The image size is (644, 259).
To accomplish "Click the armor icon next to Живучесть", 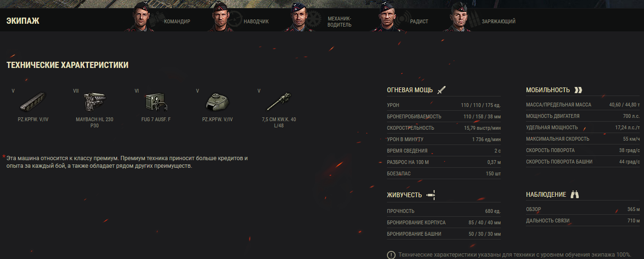I will 431,195.
